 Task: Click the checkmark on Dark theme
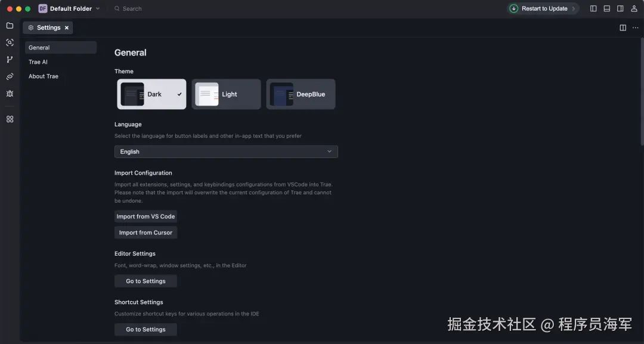tap(179, 94)
